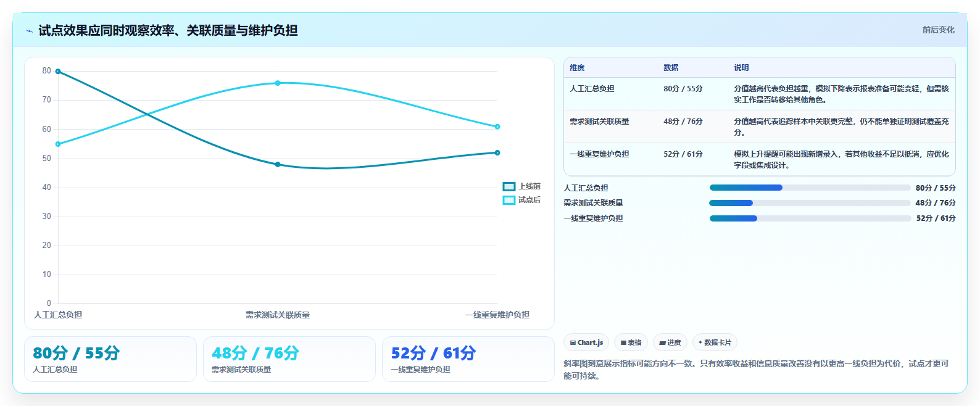980x406 pixels.
Task: Click the 试点后 peak data point at 76
Action: pyautogui.click(x=278, y=83)
